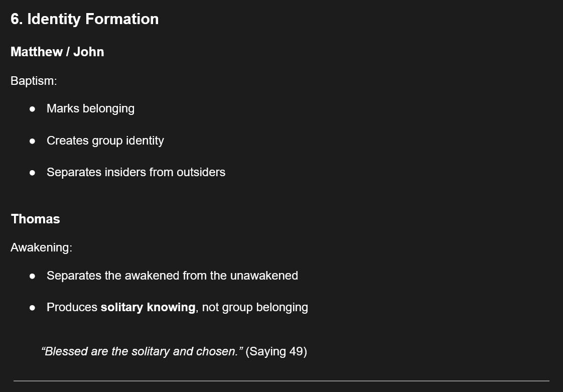
Task: Click the "not group belonging" text
Action: point(255,307)
